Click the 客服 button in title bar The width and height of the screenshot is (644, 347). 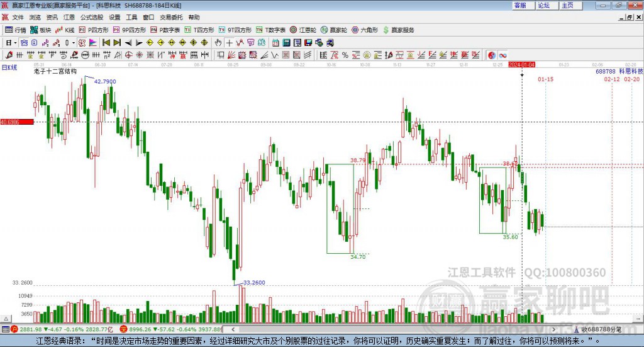[523, 5]
